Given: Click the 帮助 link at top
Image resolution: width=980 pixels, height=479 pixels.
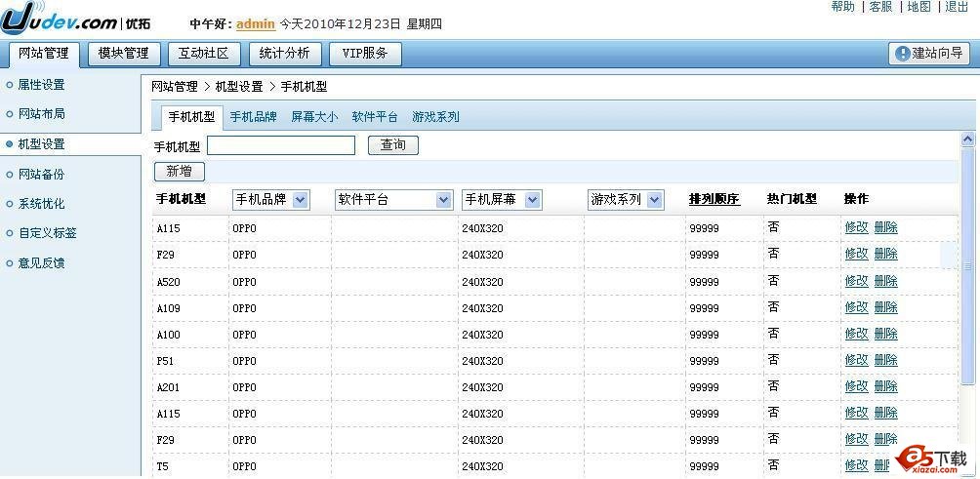Looking at the screenshot, I should coord(842,7).
